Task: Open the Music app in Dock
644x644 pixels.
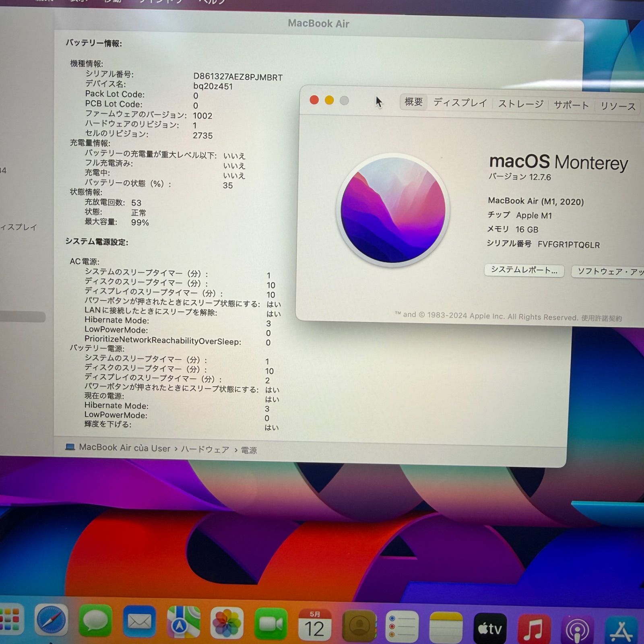Action: coord(534,629)
